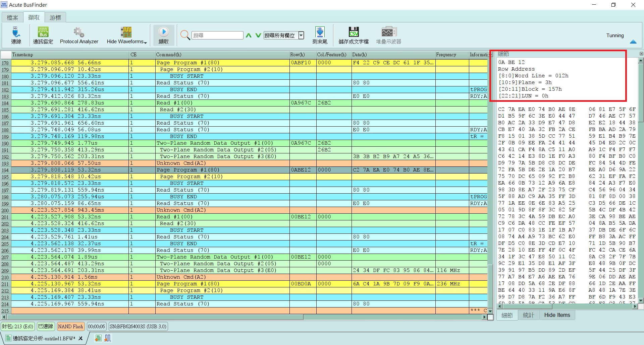Click the already connected 已連線 status indicator

pyautogui.click(x=46, y=327)
